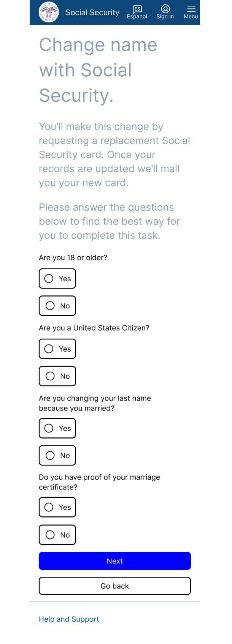The image size is (232, 644).
Task: Click the Go back button
Action: pyautogui.click(x=115, y=586)
